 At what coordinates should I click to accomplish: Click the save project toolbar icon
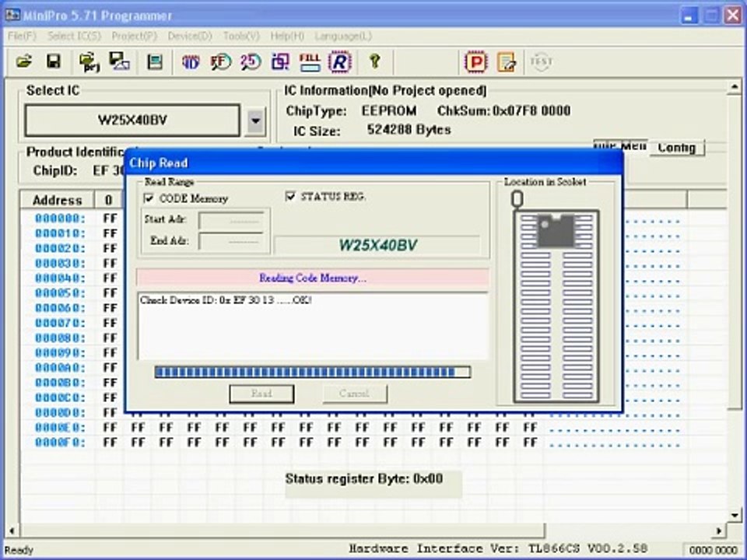click(x=119, y=62)
